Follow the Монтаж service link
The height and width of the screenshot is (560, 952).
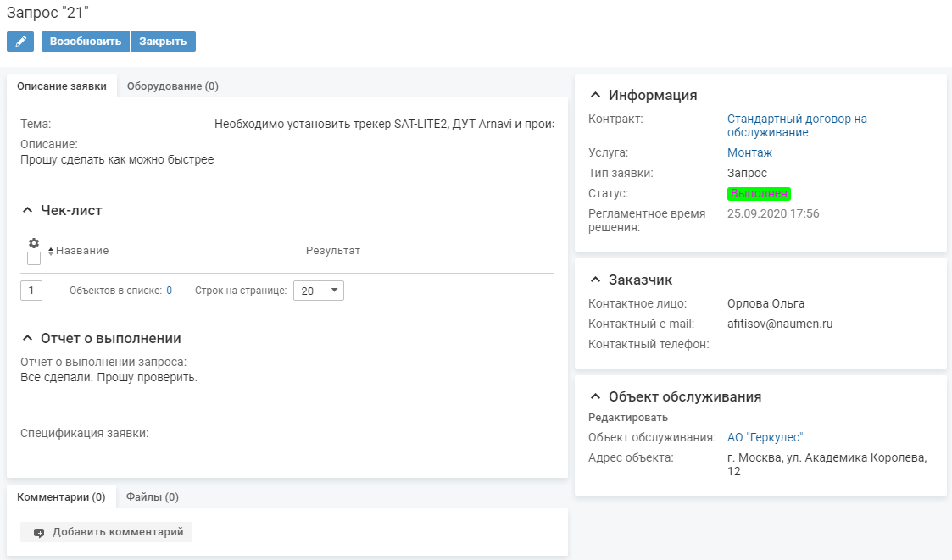[x=749, y=152]
